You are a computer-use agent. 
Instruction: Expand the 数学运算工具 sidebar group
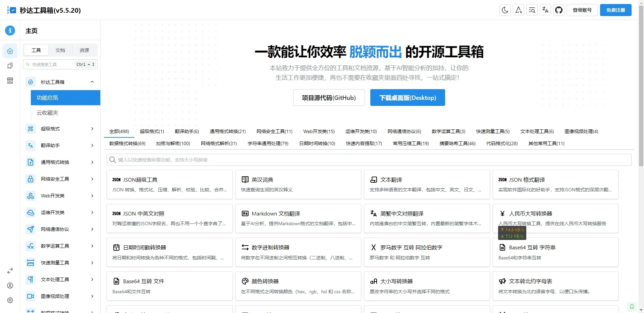tap(92, 246)
